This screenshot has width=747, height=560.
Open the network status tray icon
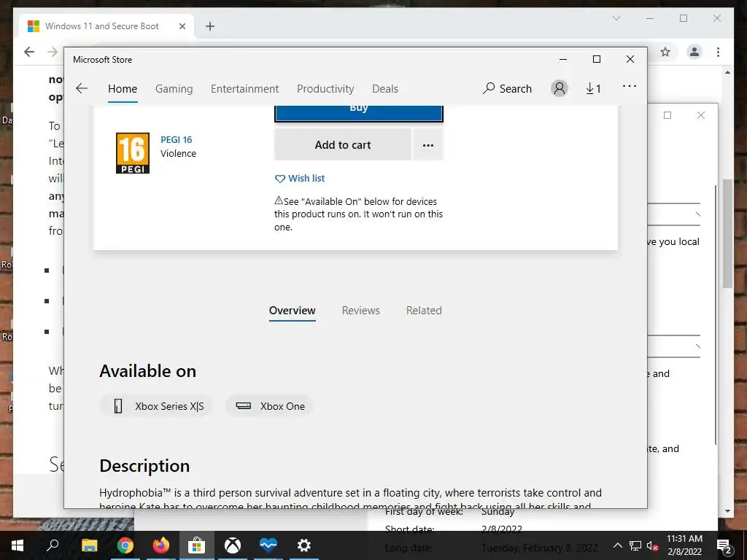pos(635,545)
